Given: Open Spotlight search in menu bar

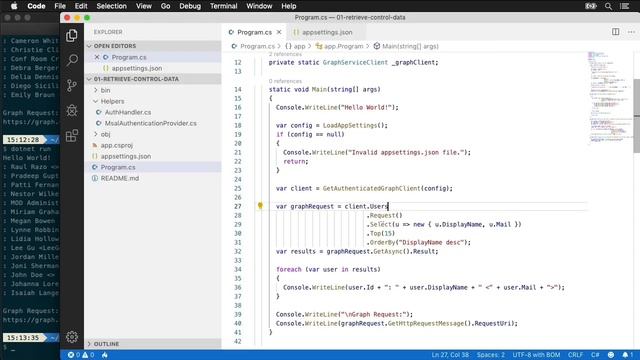Looking at the screenshot, I should pos(608,6).
